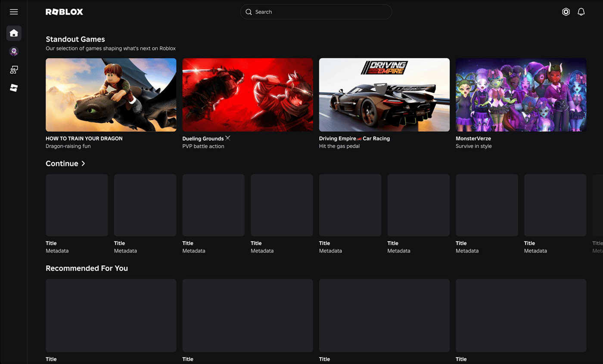Click the "Standout Games" heading
Screen dimensions: 603x364
point(75,39)
